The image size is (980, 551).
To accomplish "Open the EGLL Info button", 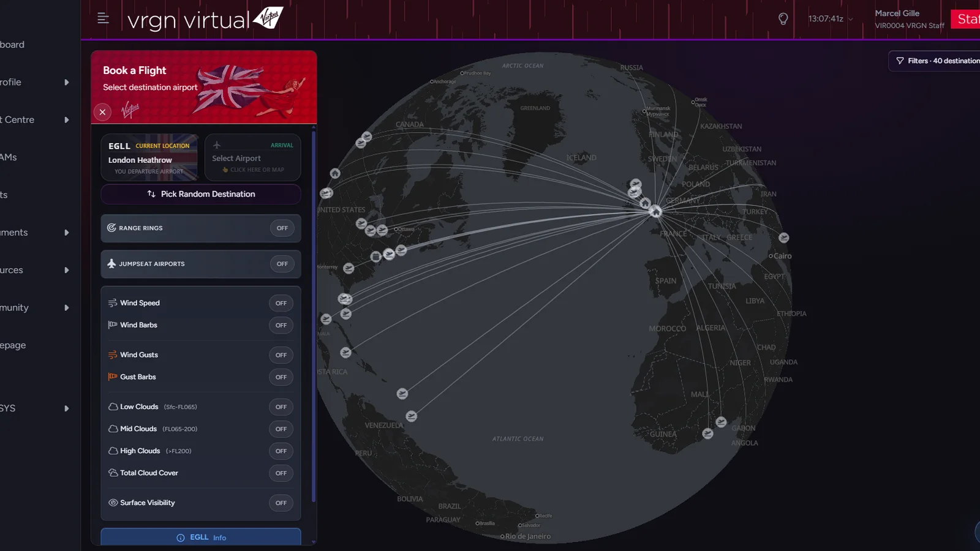I will point(201,537).
